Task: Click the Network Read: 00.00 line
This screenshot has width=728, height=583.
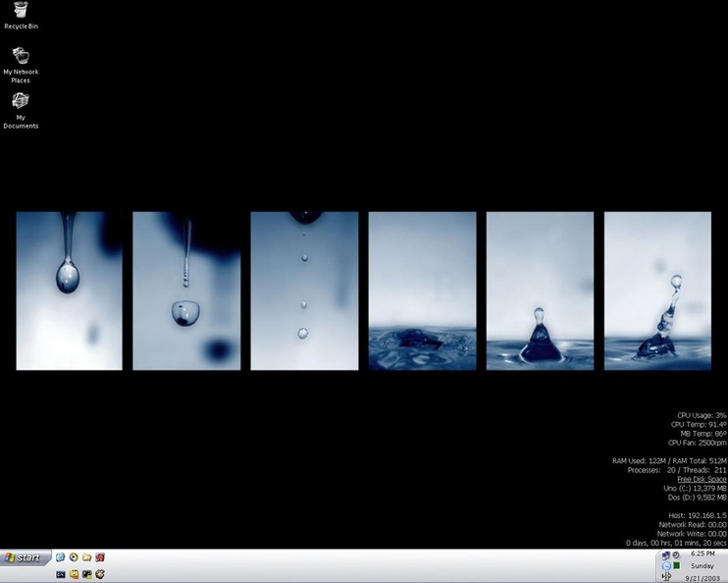Action: click(x=693, y=524)
